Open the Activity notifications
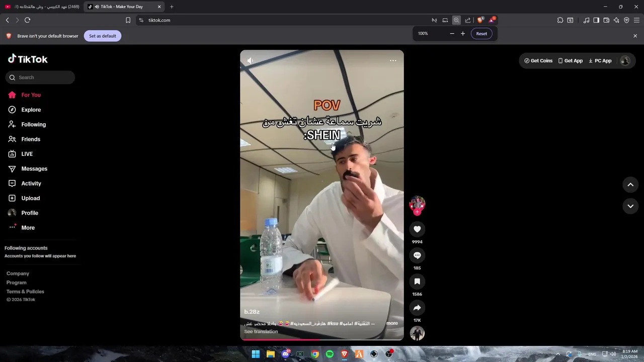 point(31,184)
